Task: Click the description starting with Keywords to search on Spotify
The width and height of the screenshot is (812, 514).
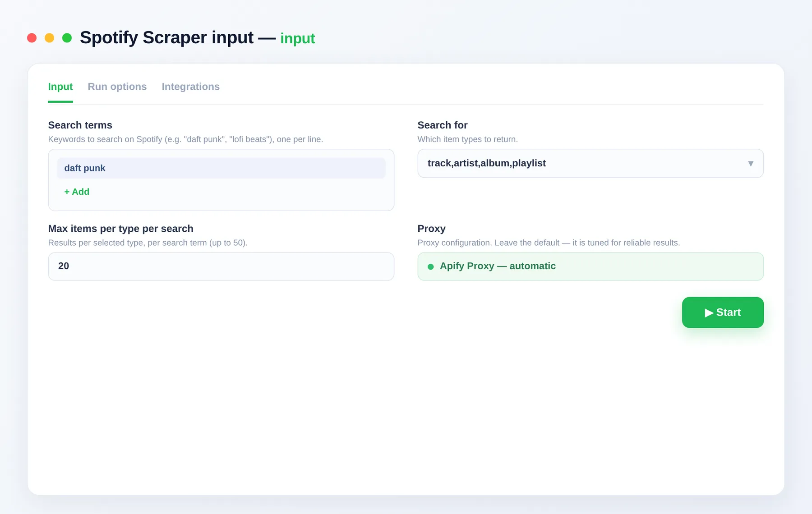Action: (x=185, y=139)
